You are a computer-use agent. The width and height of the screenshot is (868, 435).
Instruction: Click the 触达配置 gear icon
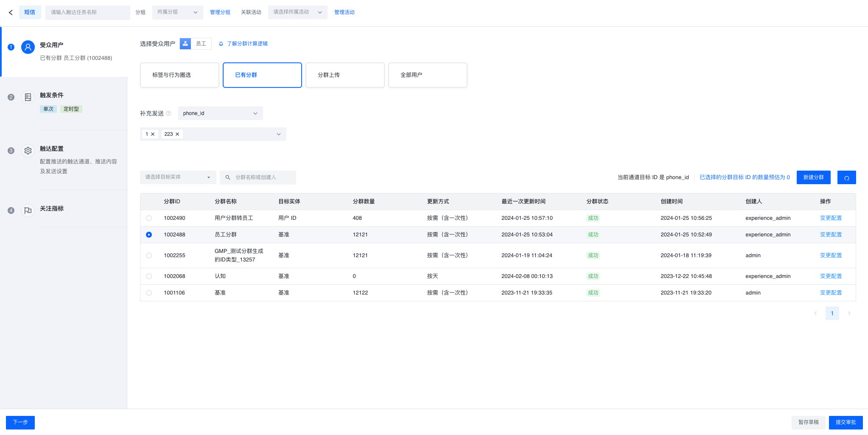tap(28, 151)
